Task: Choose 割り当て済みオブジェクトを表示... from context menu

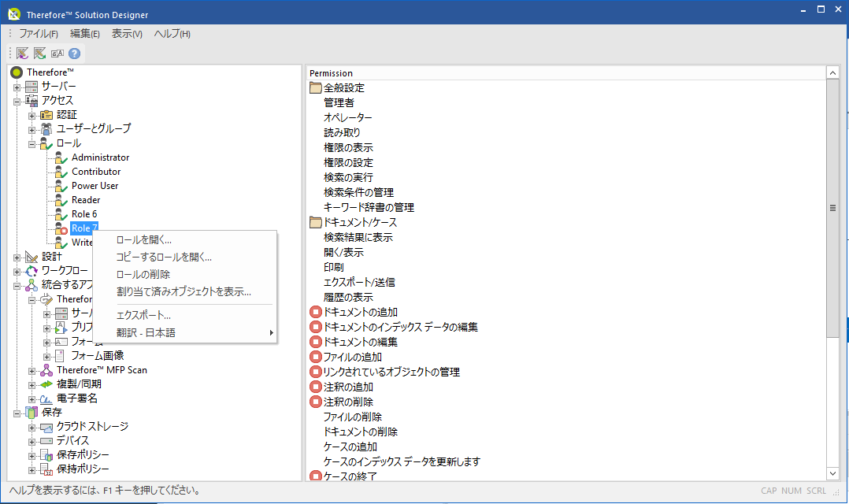Action: click(x=185, y=292)
